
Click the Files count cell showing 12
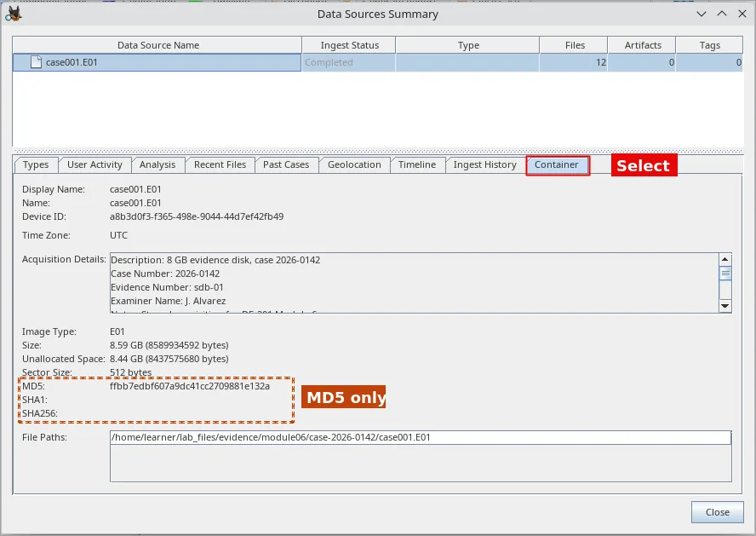click(574, 62)
